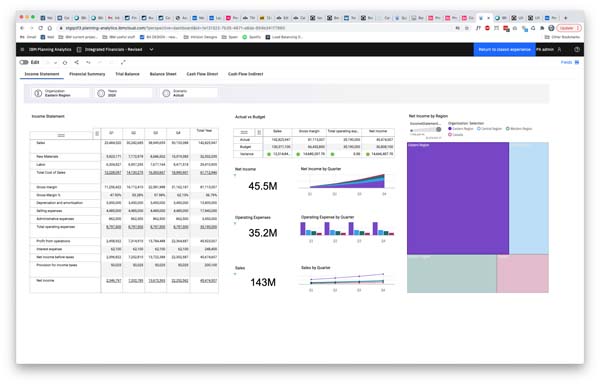This screenshot has width=600, height=385.
Task: Open the Scenario Actual selector
Action: (189, 93)
